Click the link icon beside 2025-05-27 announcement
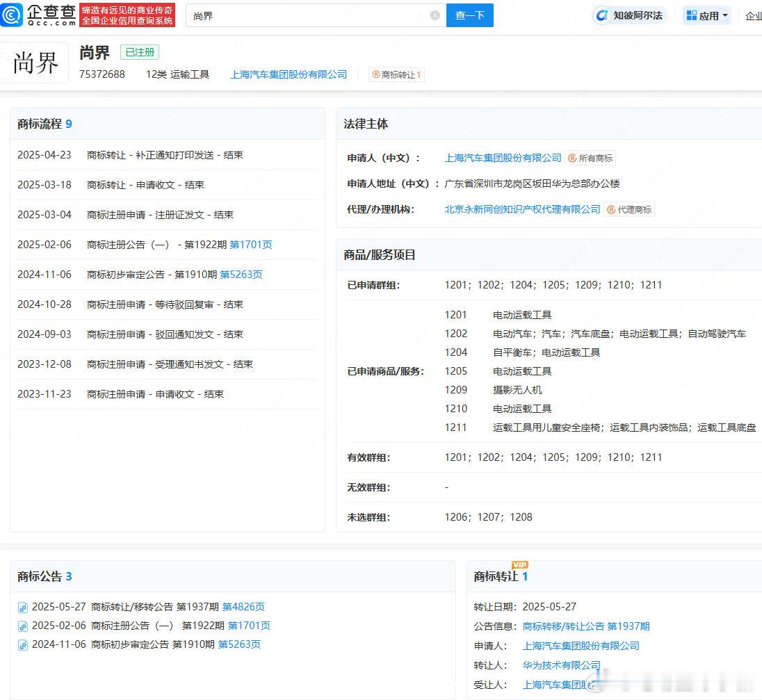This screenshot has width=762, height=700. pos(22,608)
